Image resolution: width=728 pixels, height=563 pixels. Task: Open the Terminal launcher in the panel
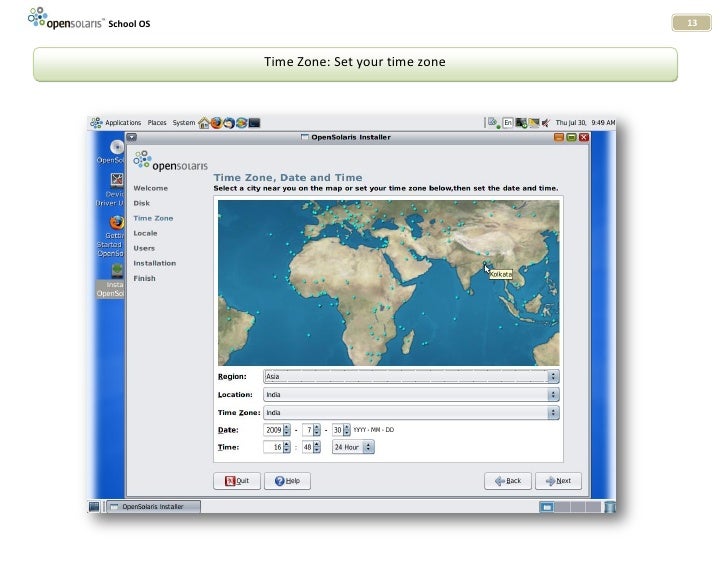coord(254,123)
